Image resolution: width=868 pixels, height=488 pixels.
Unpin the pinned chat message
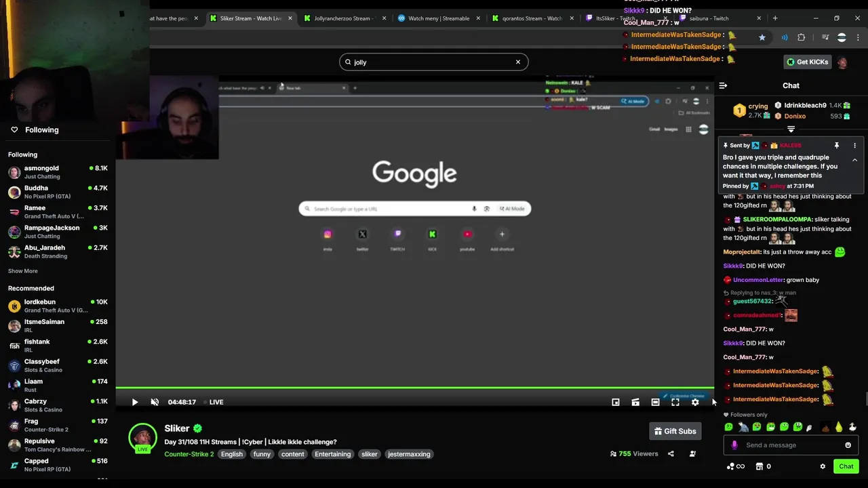click(x=837, y=145)
